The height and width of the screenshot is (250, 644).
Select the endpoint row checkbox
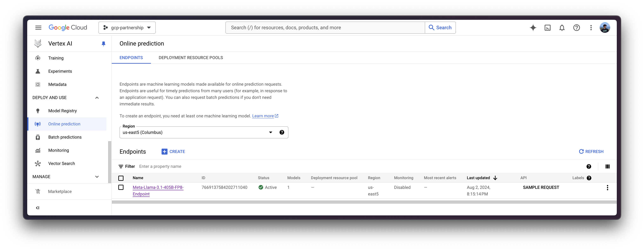click(x=121, y=187)
